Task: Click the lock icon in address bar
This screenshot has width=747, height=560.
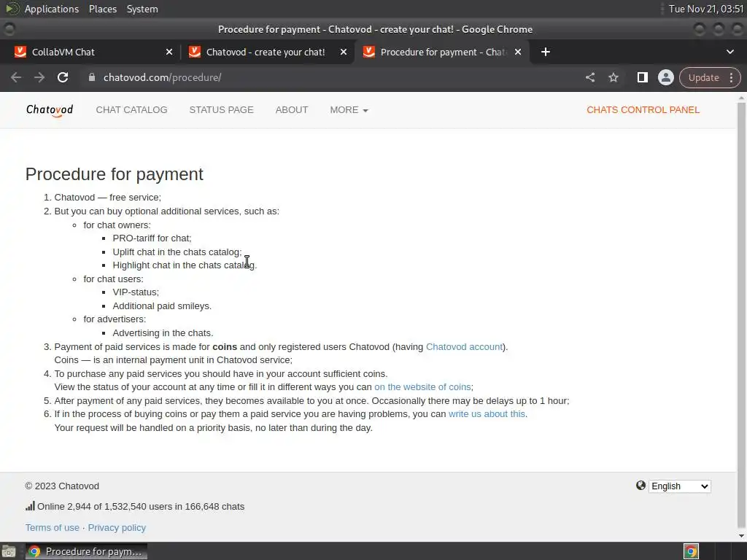Action: [92, 77]
